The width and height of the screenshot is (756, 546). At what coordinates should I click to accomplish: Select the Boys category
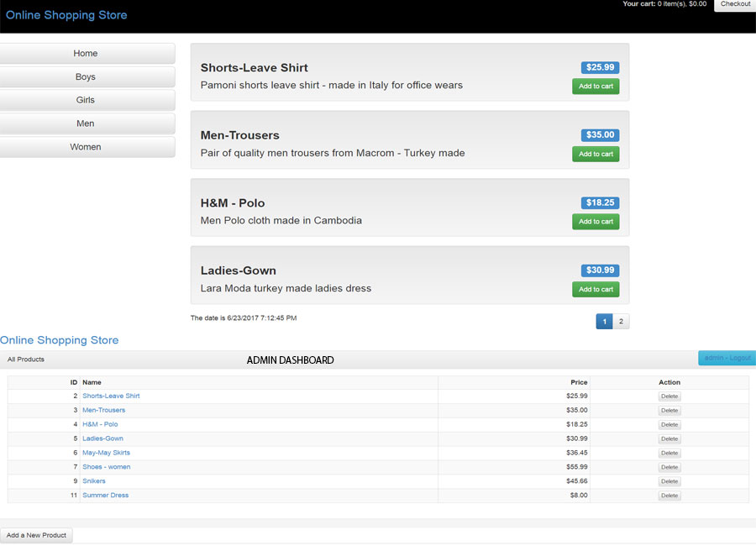86,77
